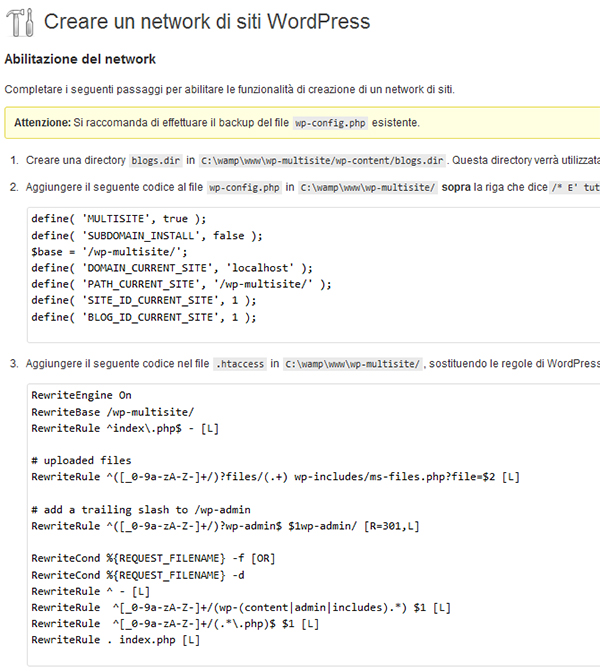
Task: Click the wp-config.php label in step 2
Action: (244, 187)
